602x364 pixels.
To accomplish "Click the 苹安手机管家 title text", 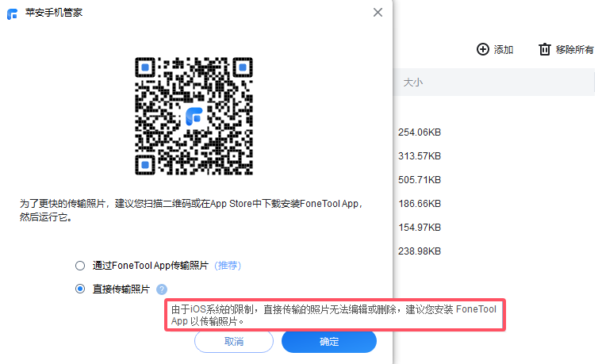I will 54,13.
